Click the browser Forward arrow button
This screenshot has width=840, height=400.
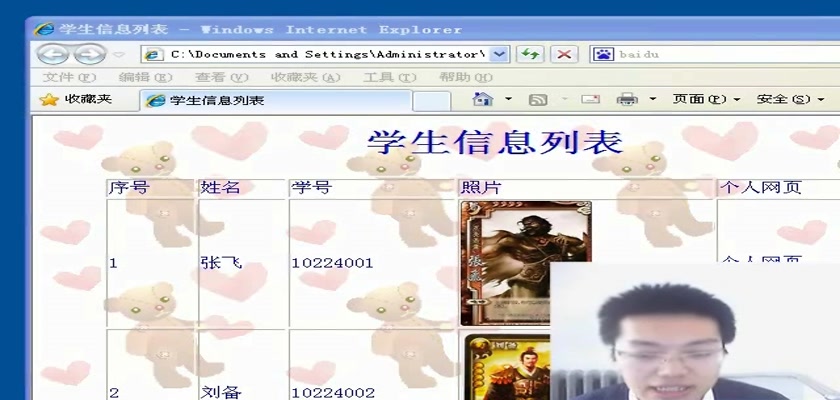point(89,54)
